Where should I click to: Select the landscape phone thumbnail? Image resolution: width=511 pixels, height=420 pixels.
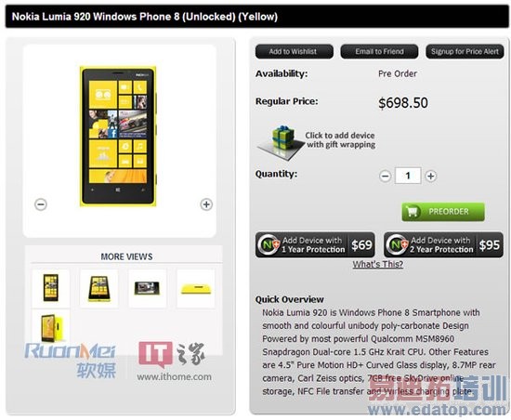coord(148,288)
